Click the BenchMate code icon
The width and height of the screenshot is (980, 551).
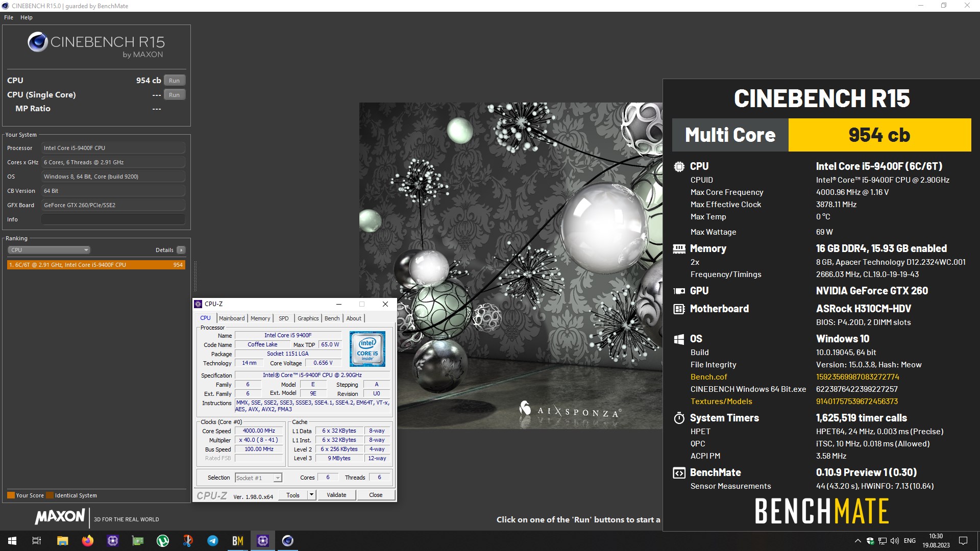coord(679,473)
